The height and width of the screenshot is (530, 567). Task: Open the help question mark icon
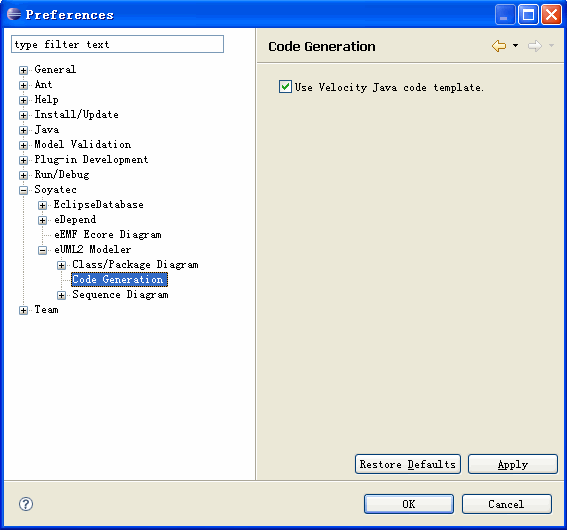point(26,504)
